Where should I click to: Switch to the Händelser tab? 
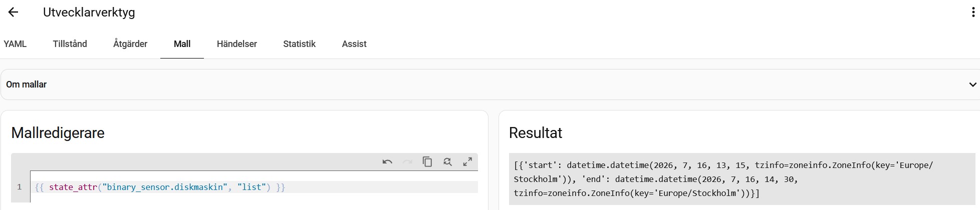pos(237,44)
